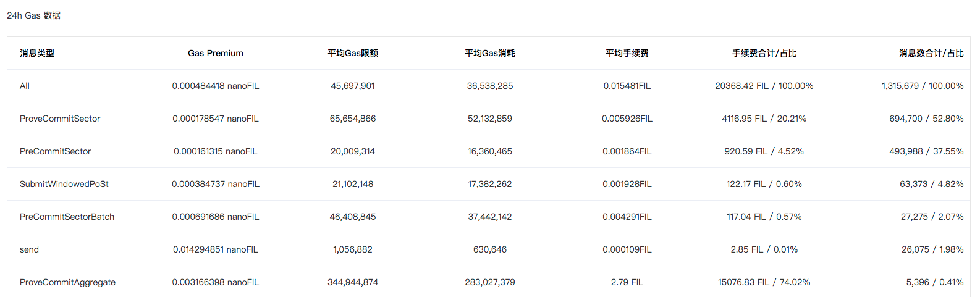Image resolution: width=980 pixels, height=297 pixels.
Task: Click the Gas Premium column header
Action: [x=216, y=53]
